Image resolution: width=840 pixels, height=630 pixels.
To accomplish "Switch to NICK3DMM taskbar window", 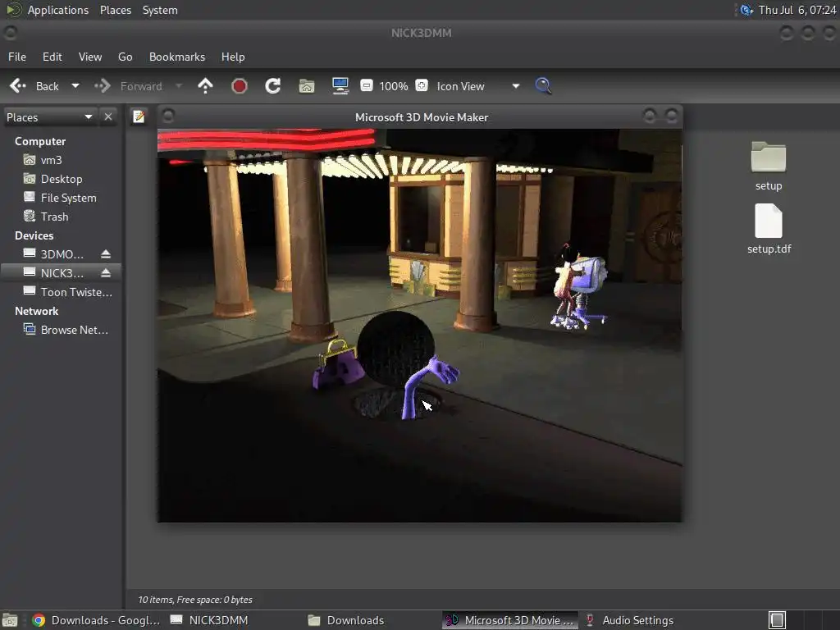I will coord(209,620).
